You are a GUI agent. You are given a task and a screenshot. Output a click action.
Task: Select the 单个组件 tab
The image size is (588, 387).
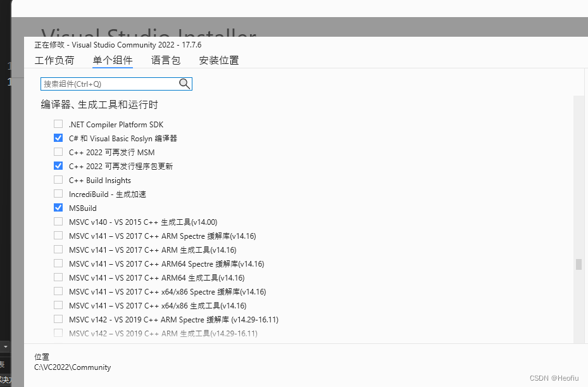point(113,60)
